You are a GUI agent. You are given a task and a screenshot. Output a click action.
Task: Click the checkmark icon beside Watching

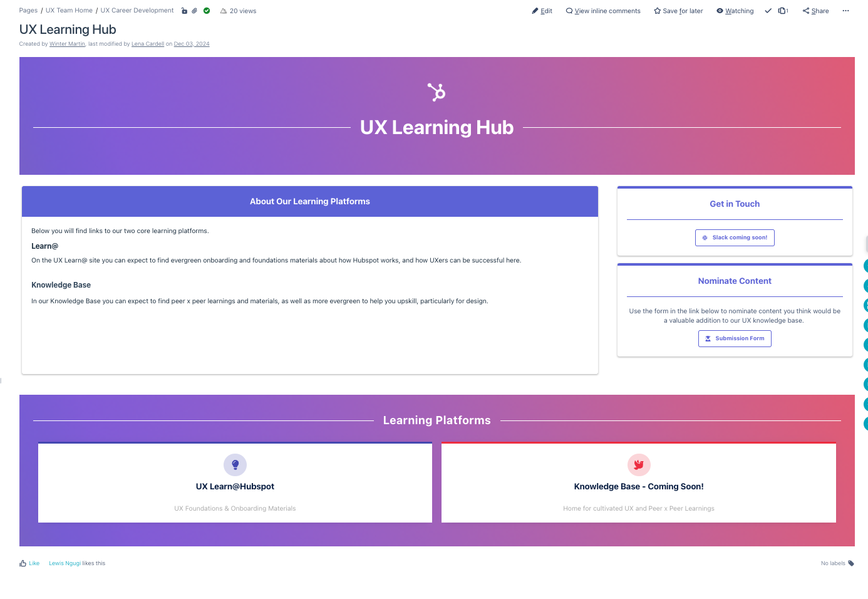tap(768, 11)
